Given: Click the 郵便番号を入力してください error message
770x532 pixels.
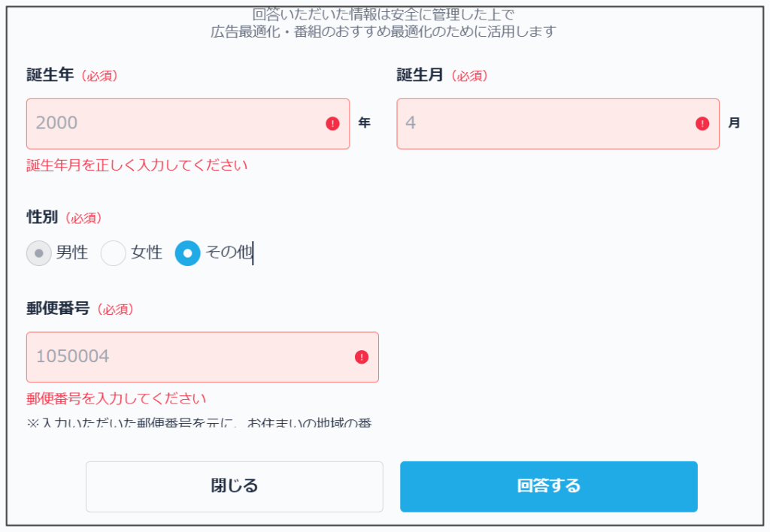Looking at the screenshot, I should pos(116,398).
